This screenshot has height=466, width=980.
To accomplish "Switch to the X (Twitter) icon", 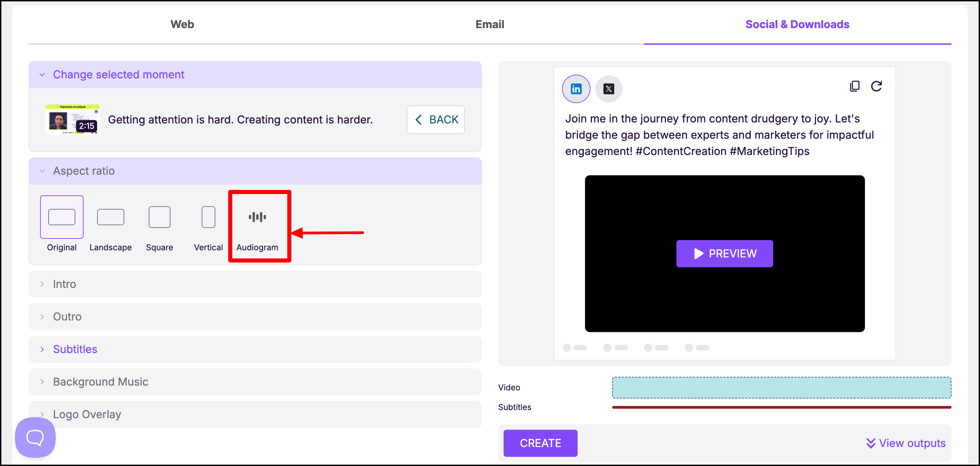I will point(608,89).
